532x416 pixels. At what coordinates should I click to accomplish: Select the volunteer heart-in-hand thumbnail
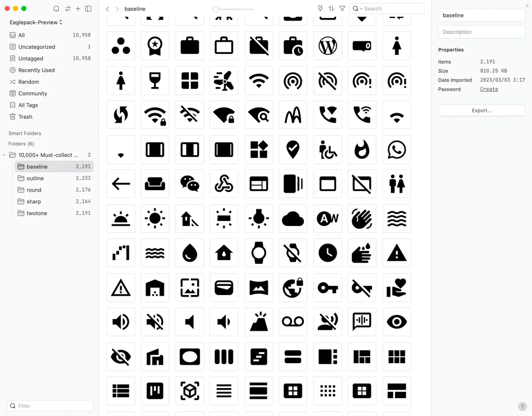397,288
